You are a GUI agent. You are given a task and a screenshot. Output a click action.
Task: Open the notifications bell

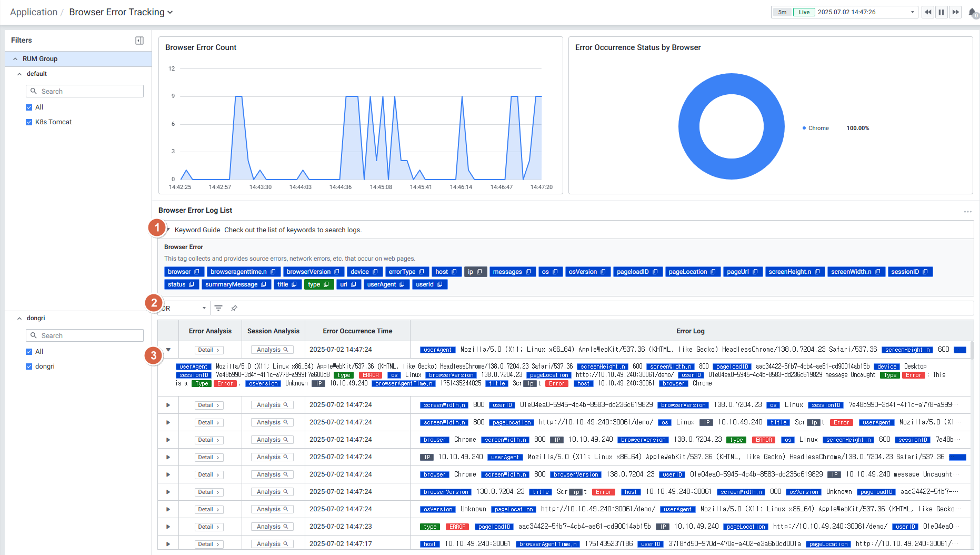coord(972,12)
